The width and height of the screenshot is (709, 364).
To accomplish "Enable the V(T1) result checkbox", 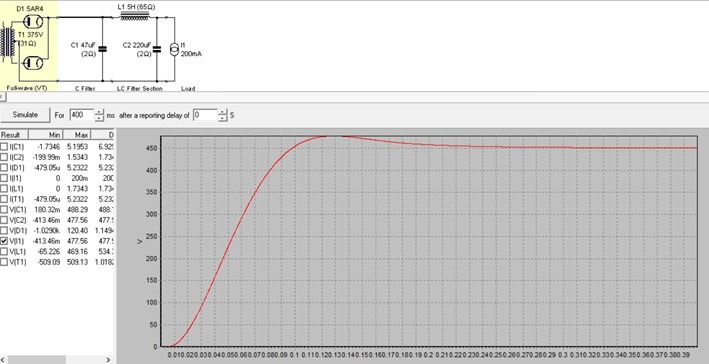I will tap(4, 262).
